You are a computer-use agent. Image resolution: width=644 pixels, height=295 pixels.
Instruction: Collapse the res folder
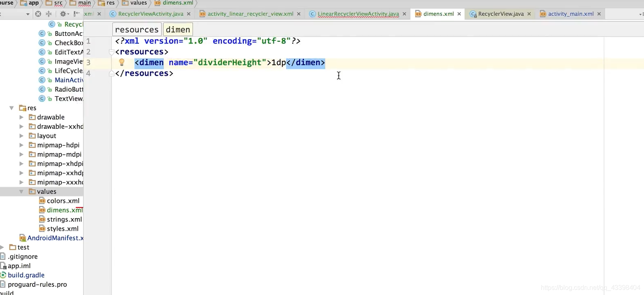pyautogui.click(x=11, y=108)
